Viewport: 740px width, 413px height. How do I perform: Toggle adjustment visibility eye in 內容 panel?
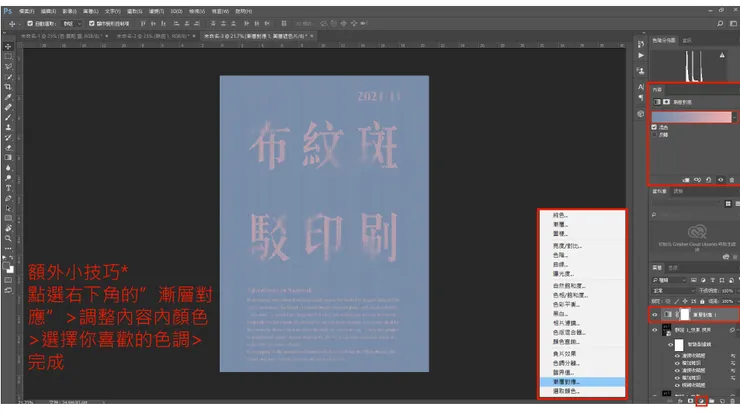[x=721, y=180]
